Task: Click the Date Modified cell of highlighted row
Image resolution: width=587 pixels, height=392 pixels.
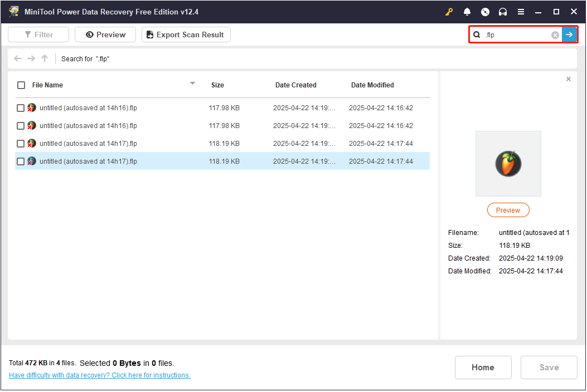Action: pyautogui.click(x=381, y=161)
